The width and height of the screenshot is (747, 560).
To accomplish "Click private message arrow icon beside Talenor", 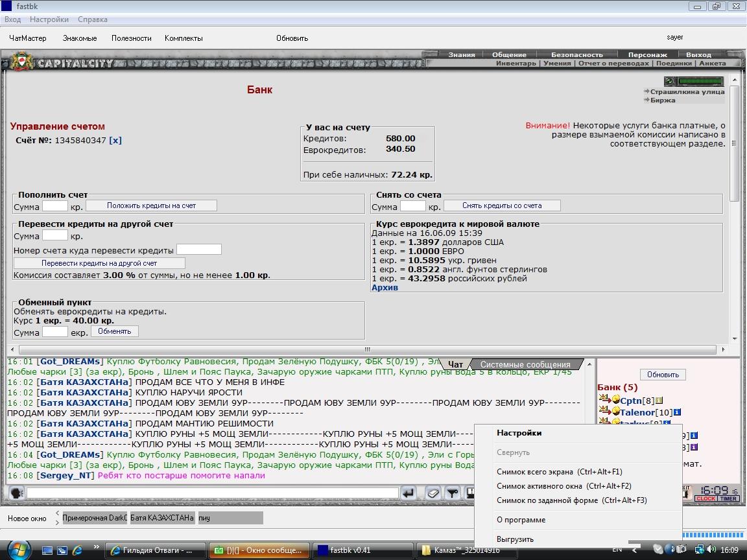I will pyautogui.click(x=604, y=410).
